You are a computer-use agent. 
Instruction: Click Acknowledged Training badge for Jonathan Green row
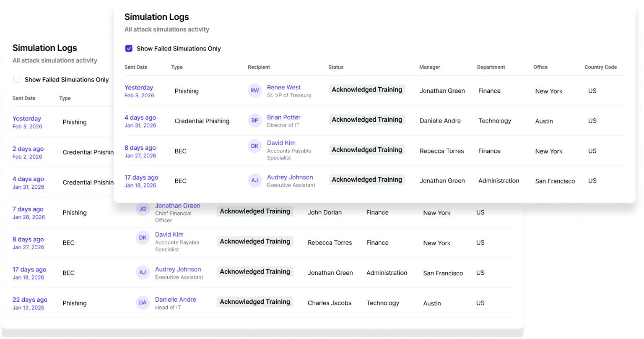[x=255, y=211]
